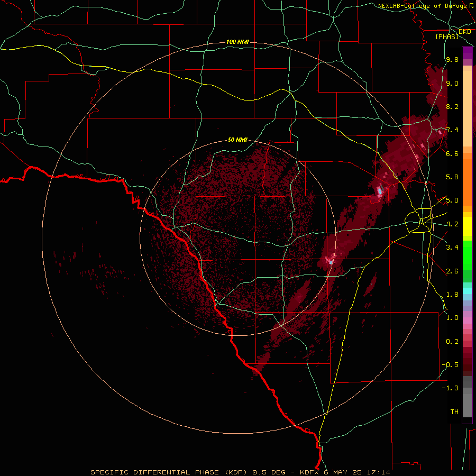Screen dimensions: 476x476
Task: Click the 6.6 value on color scale
Action: click(452, 153)
